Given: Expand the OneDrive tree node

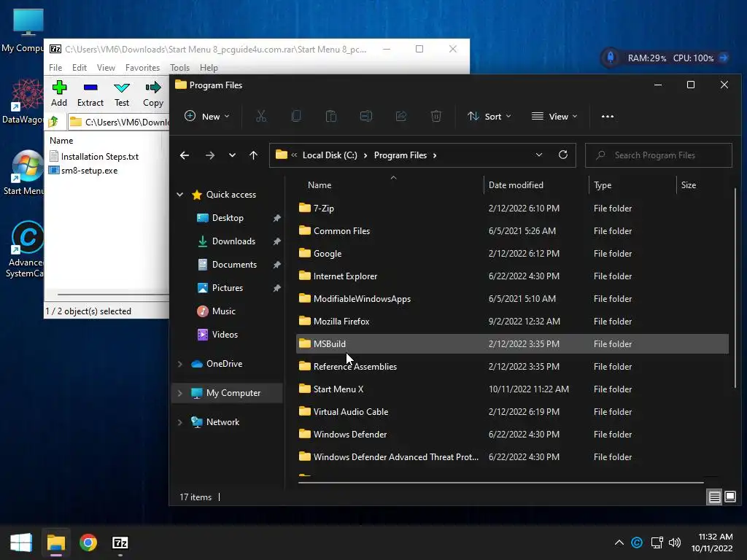Looking at the screenshot, I should (180, 364).
